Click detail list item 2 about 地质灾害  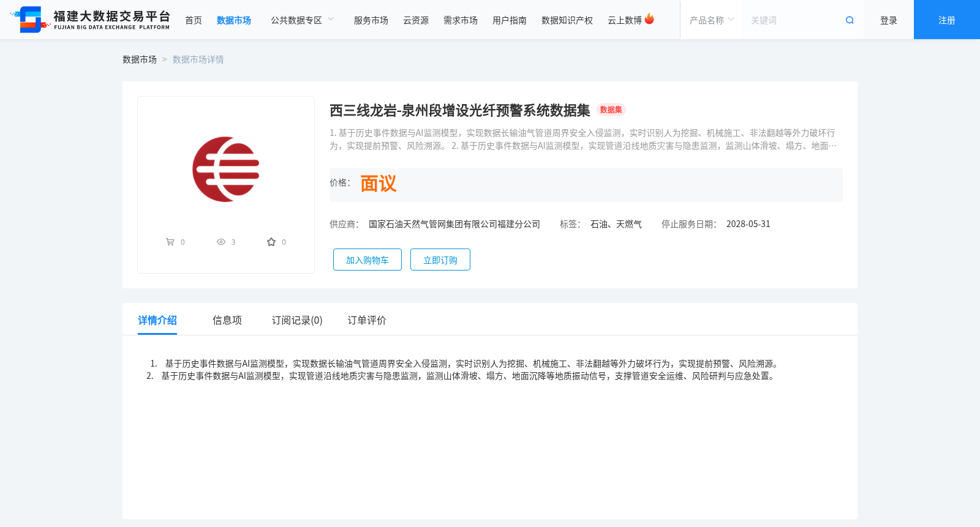tap(462, 376)
